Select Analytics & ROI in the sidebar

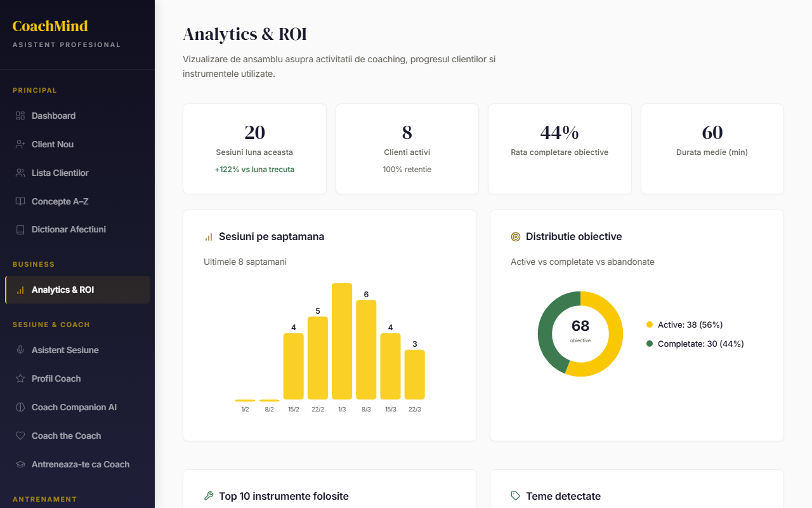pos(63,290)
